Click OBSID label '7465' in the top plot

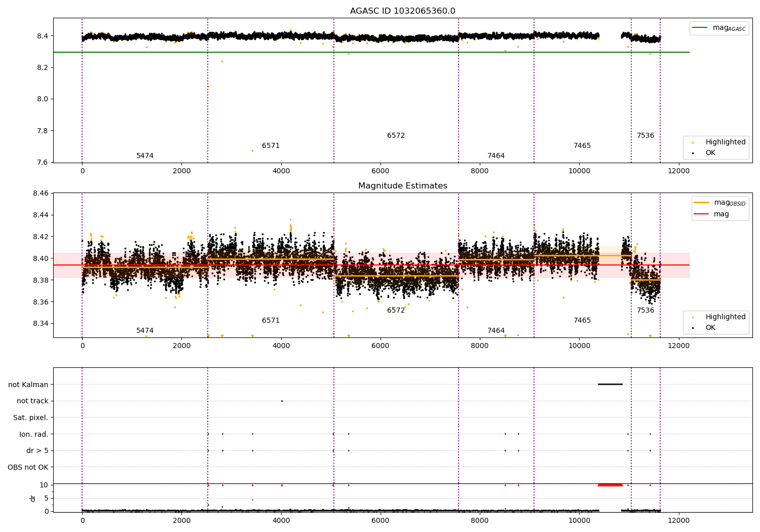pos(582,146)
